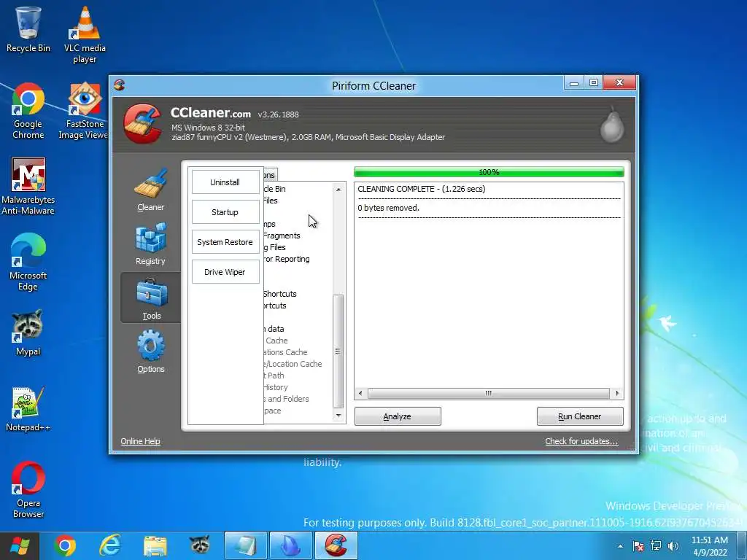Click the 100% green progress bar
This screenshot has height=560, width=747.
tap(489, 172)
